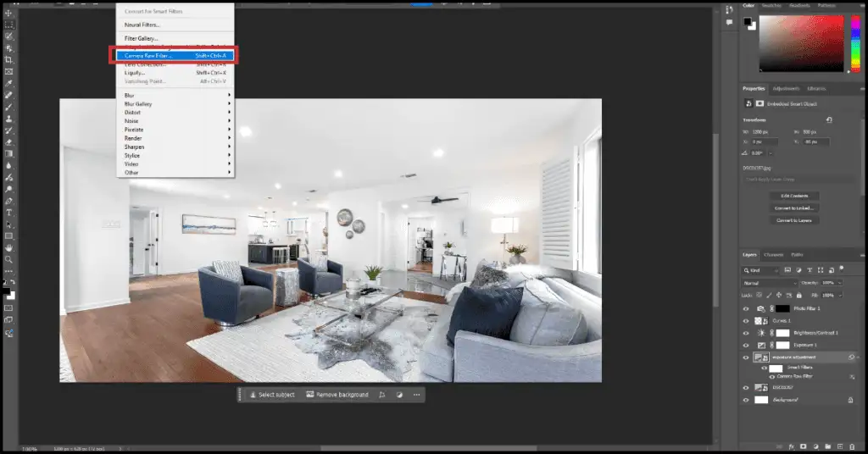Screen dimensions: 868x454
Task: Hide the Background layer
Action: pyautogui.click(x=746, y=400)
